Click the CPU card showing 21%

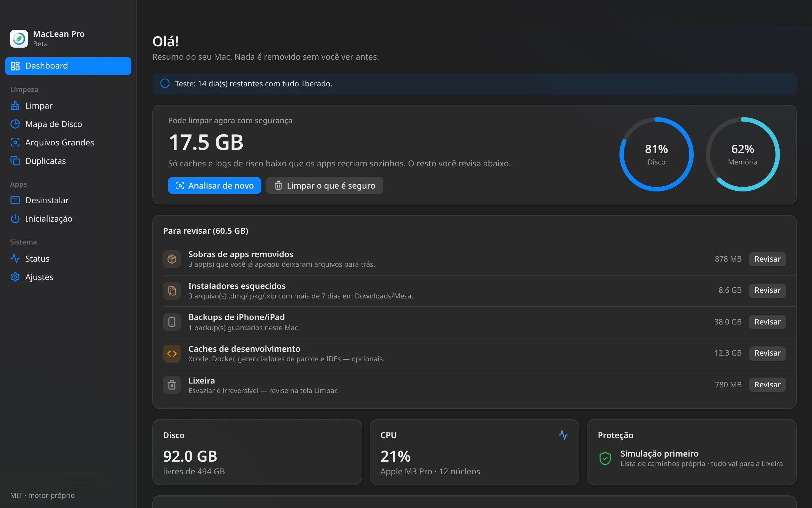474,452
